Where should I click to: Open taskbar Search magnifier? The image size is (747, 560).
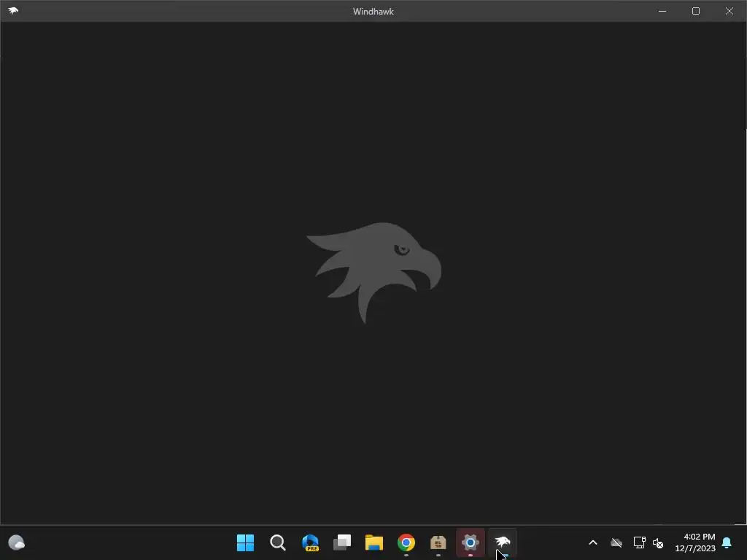pyautogui.click(x=278, y=542)
